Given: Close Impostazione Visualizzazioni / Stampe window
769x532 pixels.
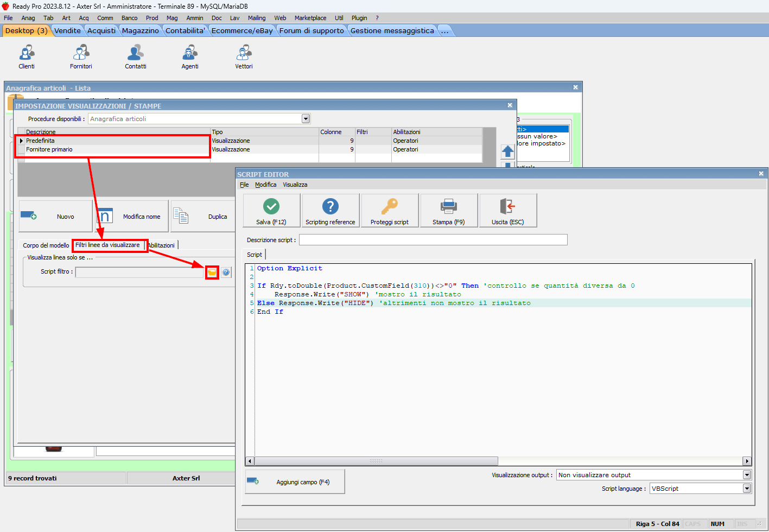Looking at the screenshot, I should pyautogui.click(x=510, y=105).
